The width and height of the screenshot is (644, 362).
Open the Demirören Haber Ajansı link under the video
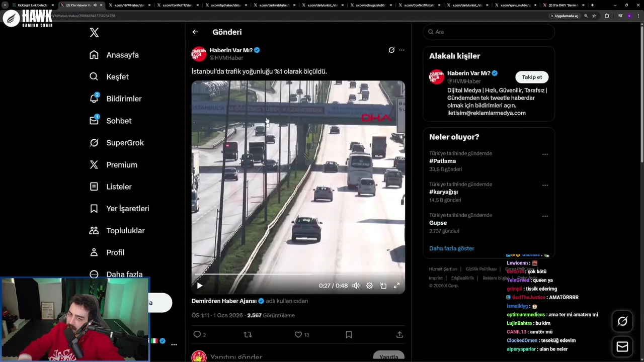pyautogui.click(x=224, y=301)
